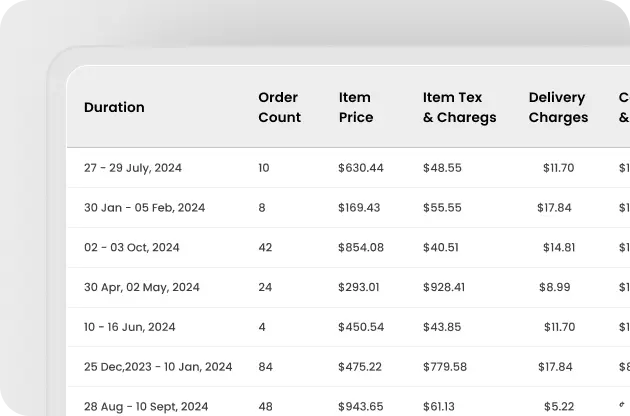Click tax value $43.85
The width and height of the screenshot is (630, 416).
click(442, 327)
